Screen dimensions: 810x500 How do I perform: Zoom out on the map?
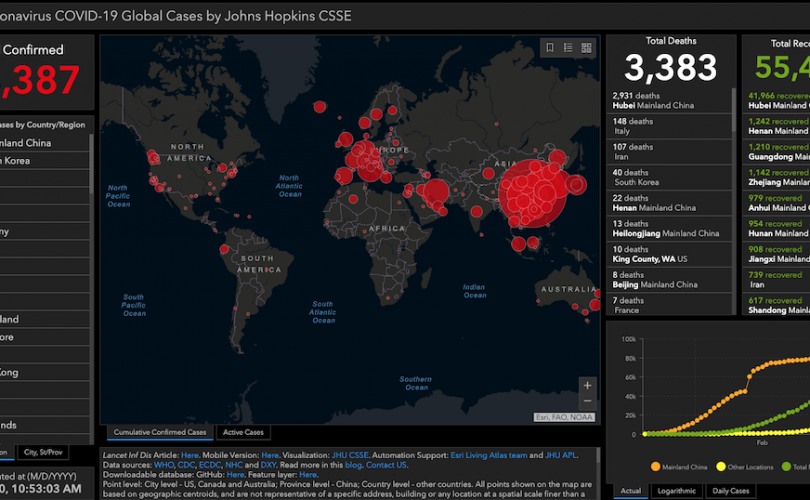[x=587, y=402]
